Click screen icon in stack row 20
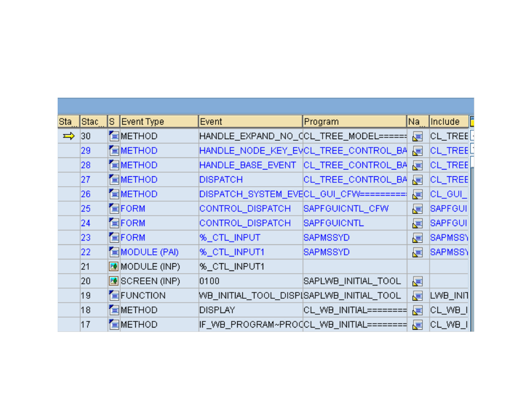 tap(114, 281)
